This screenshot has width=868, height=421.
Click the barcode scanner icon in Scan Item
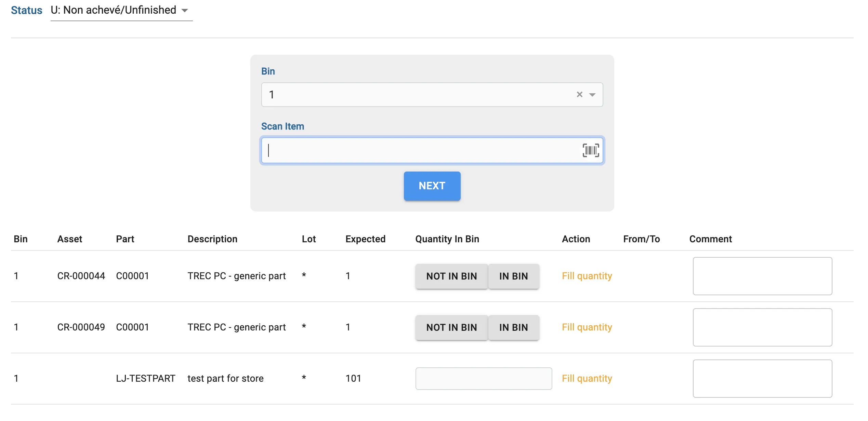coord(591,150)
